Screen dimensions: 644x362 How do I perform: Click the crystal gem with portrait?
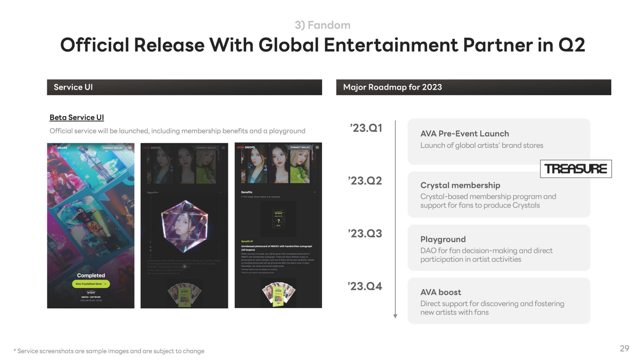pos(184,226)
